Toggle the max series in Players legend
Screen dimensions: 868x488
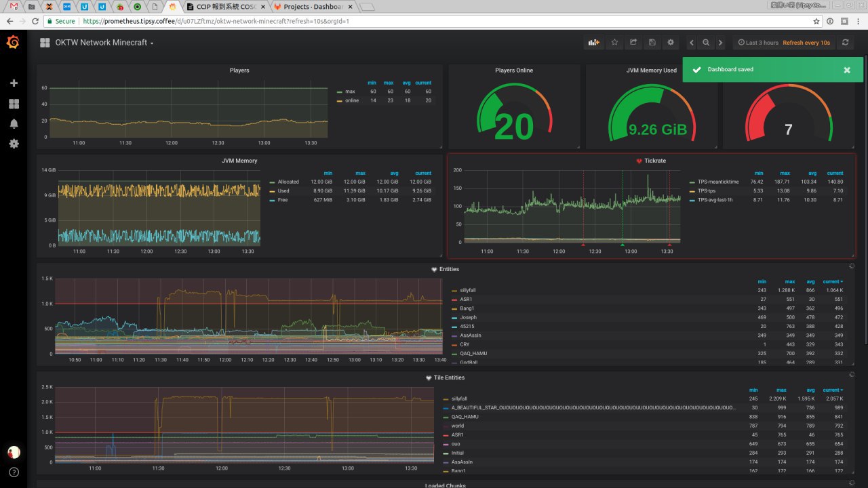pyautogui.click(x=351, y=91)
